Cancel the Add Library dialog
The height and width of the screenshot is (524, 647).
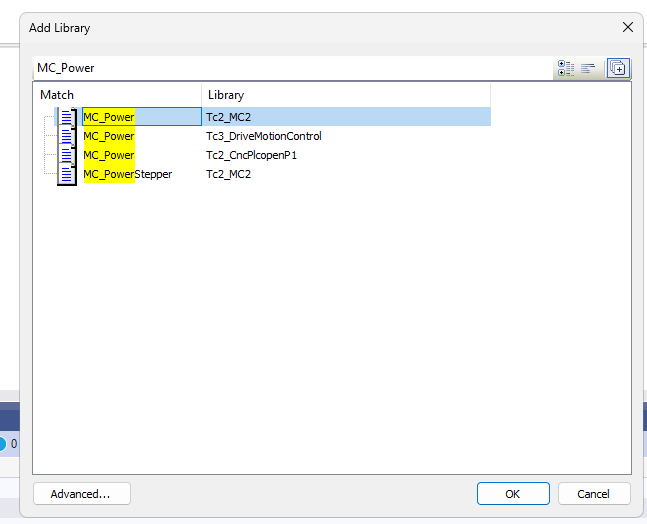click(594, 494)
